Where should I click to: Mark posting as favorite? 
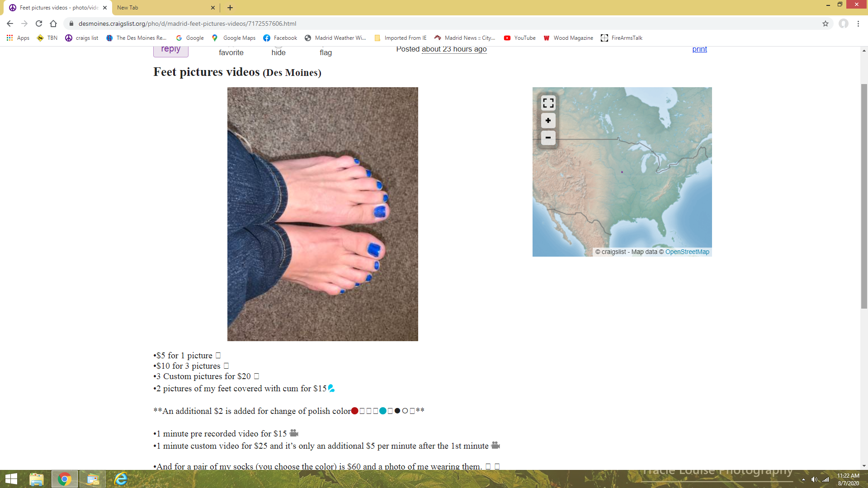[231, 52]
